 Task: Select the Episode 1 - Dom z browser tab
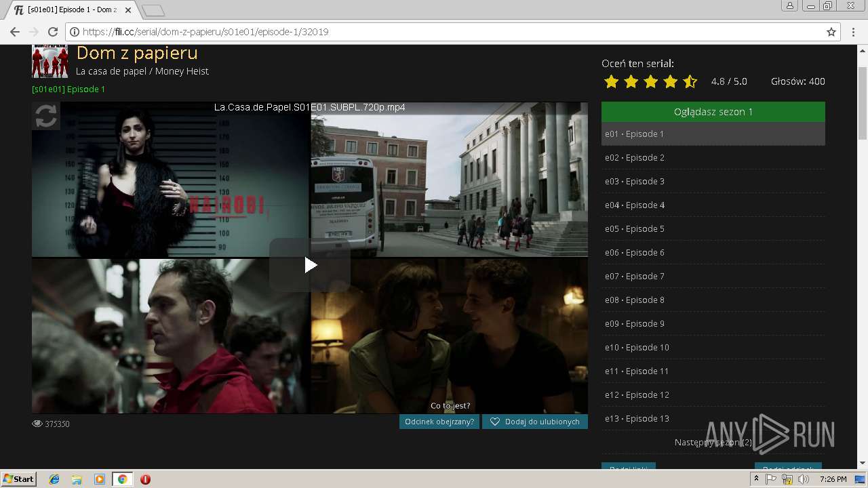[x=72, y=10]
